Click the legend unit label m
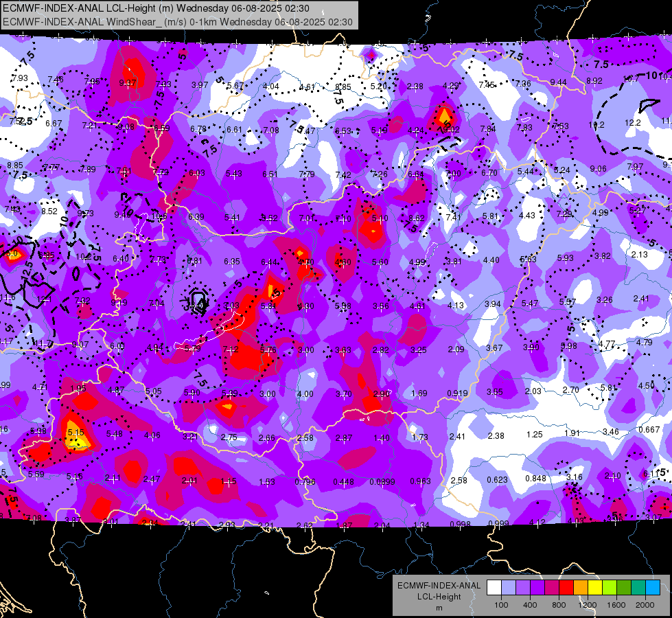The height and width of the screenshot is (618, 672). click(x=439, y=608)
